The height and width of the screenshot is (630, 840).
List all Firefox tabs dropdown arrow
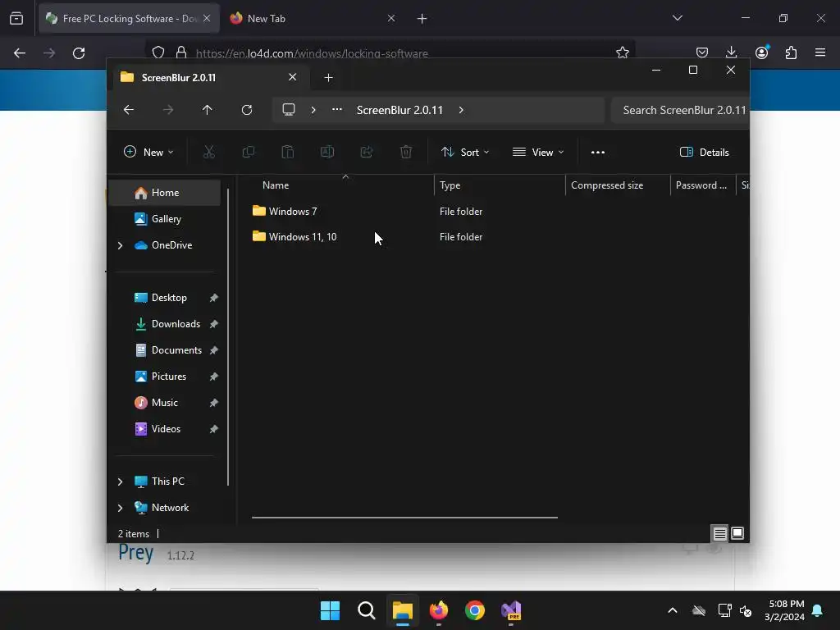pos(678,18)
